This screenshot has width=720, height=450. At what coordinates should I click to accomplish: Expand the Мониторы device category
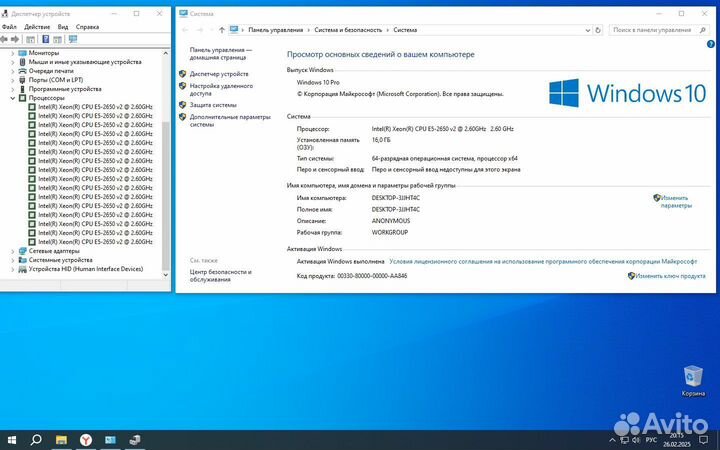(x=13, y=53)
